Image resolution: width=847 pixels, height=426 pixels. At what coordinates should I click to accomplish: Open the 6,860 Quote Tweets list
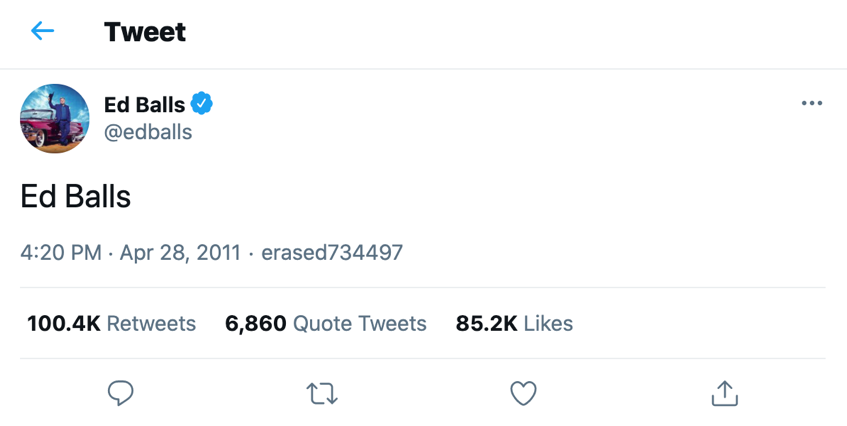tap(326, 323)
